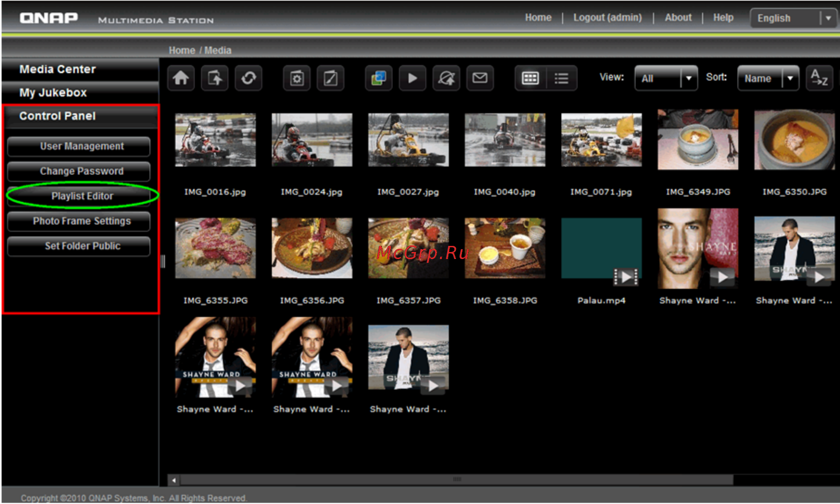This screenshot has width=840, height=504.
Task: Open the Help link
Action: coord(723,18)
